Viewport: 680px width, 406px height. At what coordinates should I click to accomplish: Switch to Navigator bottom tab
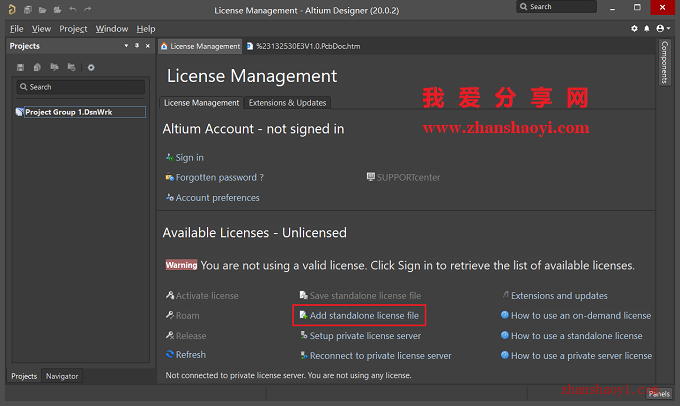click(62, 376)
